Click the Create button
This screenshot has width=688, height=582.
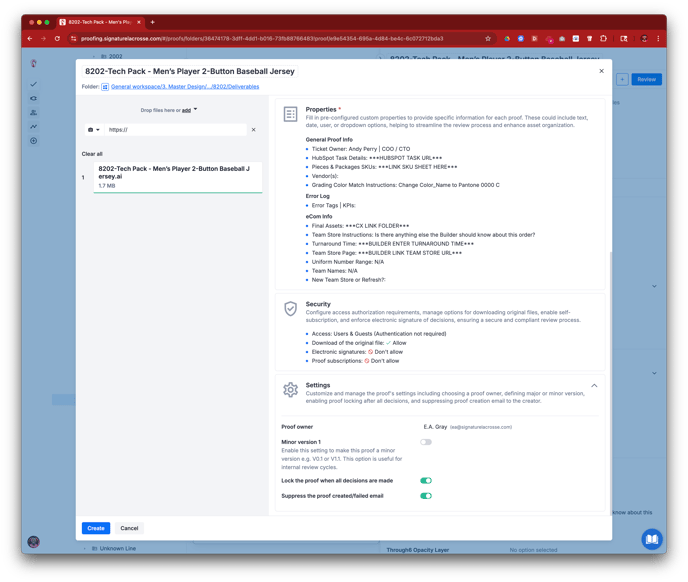[95, 528]
